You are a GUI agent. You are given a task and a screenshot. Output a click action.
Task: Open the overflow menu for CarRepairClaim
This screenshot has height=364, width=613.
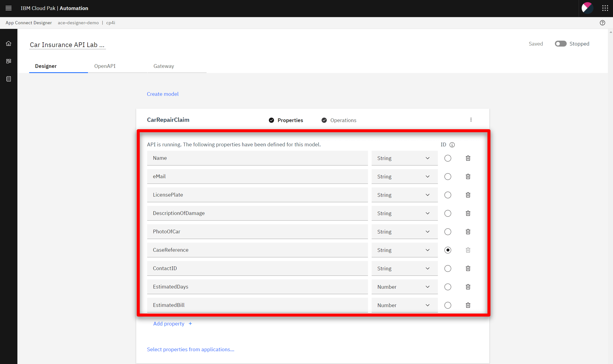point(471,119)
